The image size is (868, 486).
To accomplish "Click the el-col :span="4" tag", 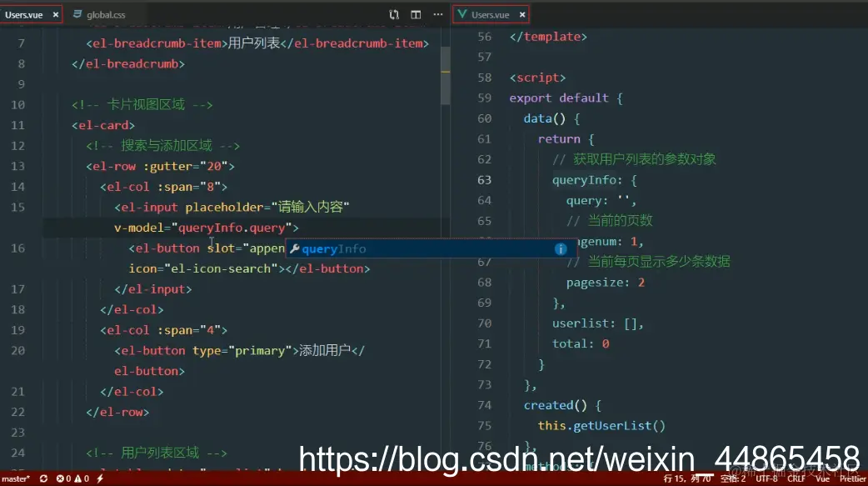I will (163, 330).
